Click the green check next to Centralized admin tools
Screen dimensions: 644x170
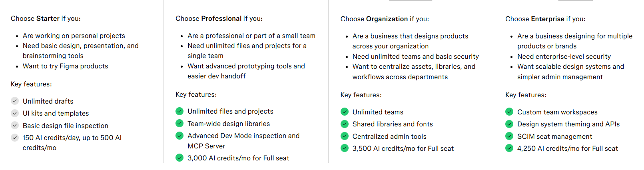click(345, 136)
